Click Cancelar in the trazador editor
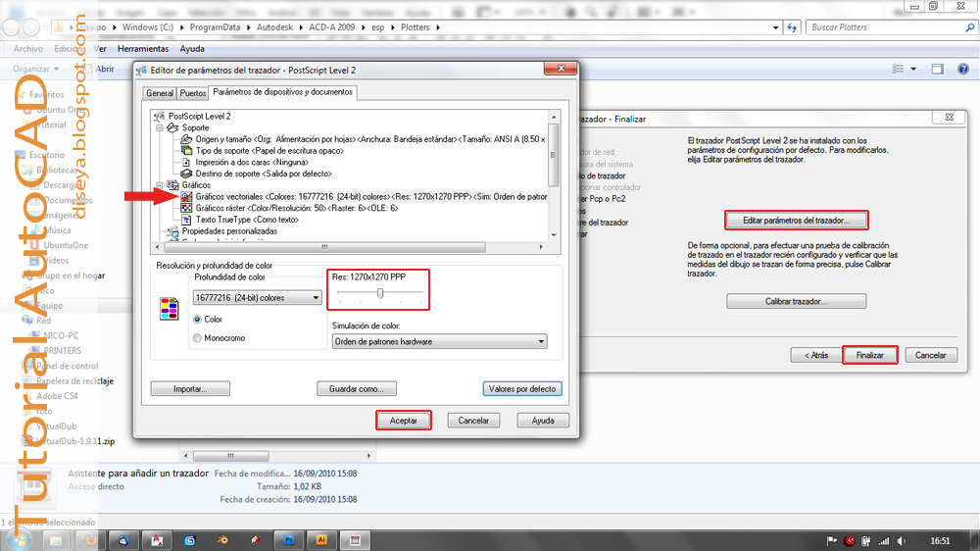This screenshot has height=551, width=980. click(473, 421)
